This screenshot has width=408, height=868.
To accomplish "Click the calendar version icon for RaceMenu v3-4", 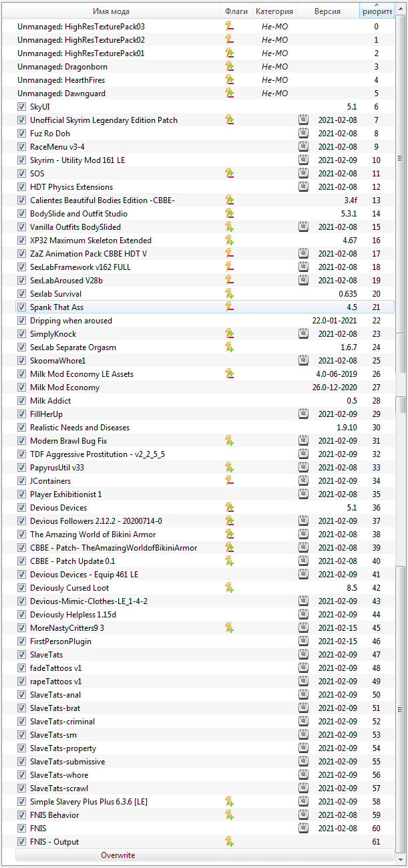I will pos(303,147).
